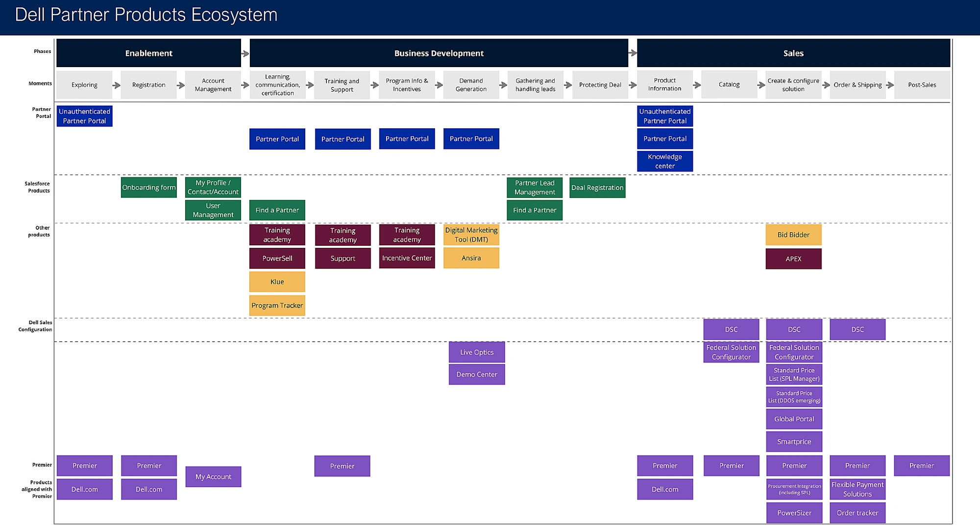
Task: Click Program Info & Incentives moment
Action: pyautogui.click(x=407, y=85)
